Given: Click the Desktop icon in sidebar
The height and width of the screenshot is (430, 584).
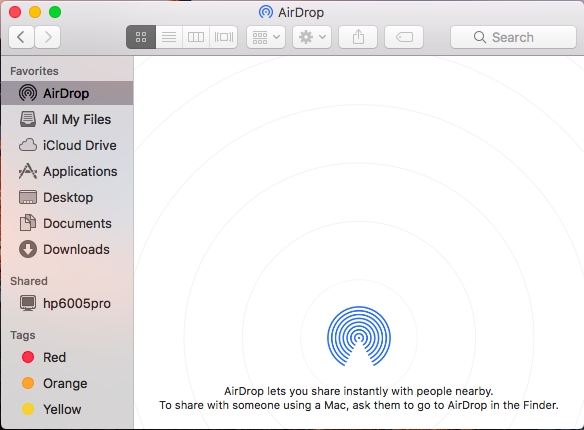Looking at the screenshot, I should [x=28, y=197].
